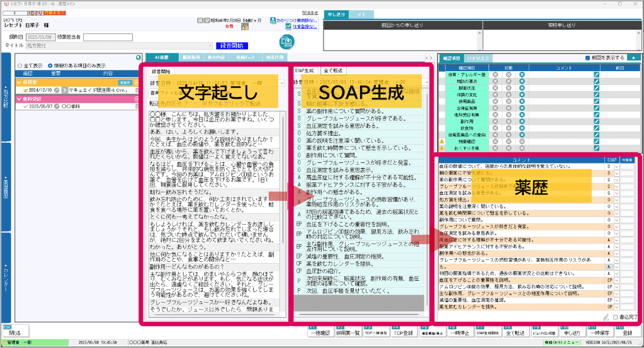The width and height of the screenshot is (644, 348).
Task: Click the yellow question patient icon
Action: click(245, 26)
